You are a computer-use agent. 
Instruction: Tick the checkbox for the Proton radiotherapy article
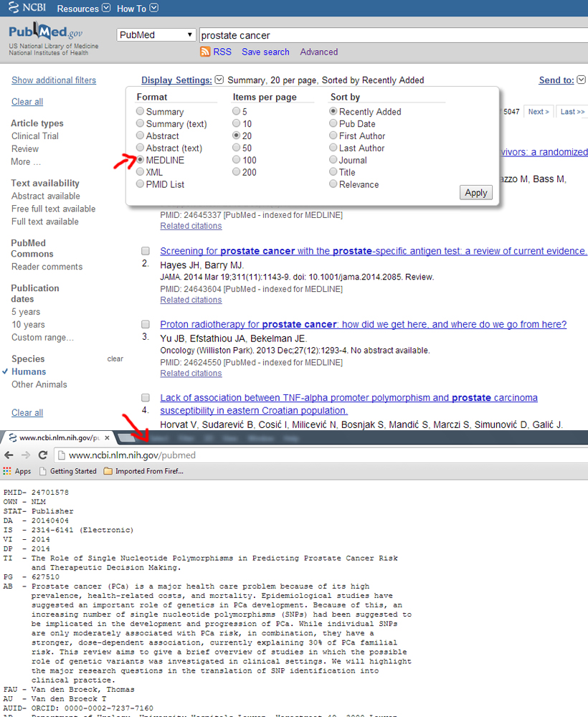click(146, 324)
